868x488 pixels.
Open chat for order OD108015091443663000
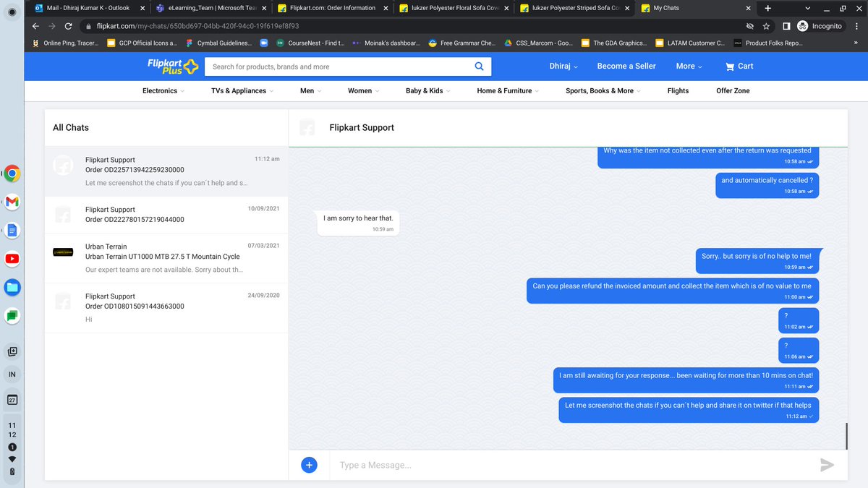coord(166,308)
